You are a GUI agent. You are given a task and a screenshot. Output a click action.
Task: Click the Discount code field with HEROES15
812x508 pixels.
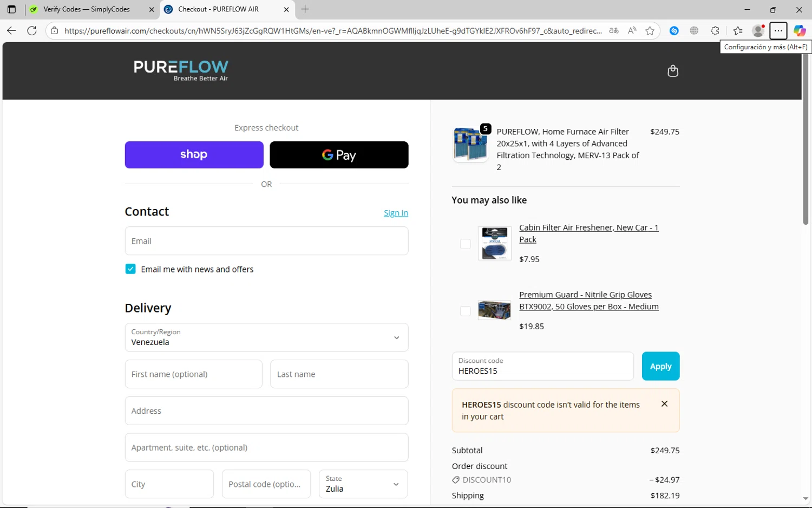(x=542, y=366)
